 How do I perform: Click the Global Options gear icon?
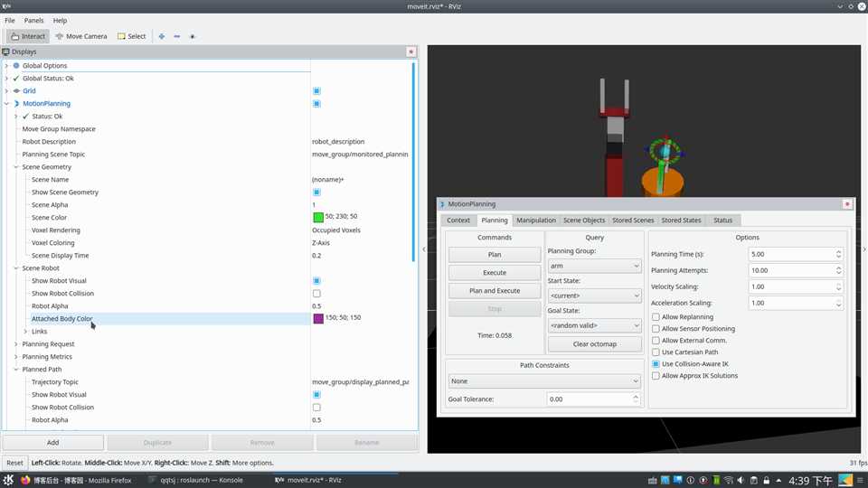tap(16, 65)
